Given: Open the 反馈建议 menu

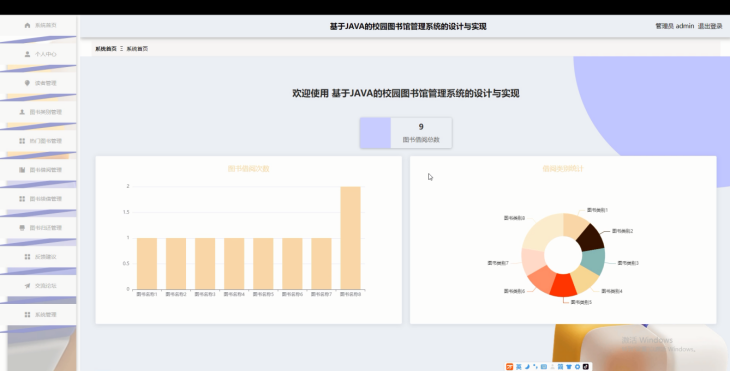Looking at the screenshot, I should (x=38, y=256).
